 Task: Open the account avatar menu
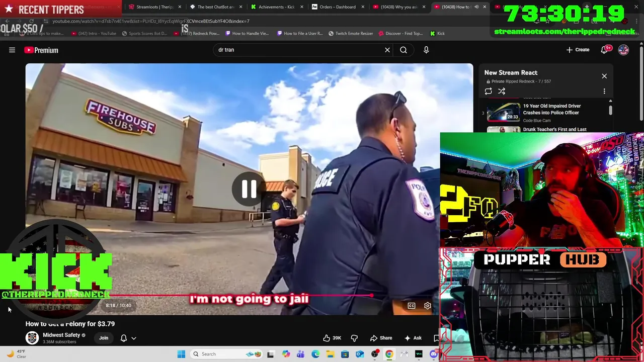pyautogui.click(x=623, y=50)
